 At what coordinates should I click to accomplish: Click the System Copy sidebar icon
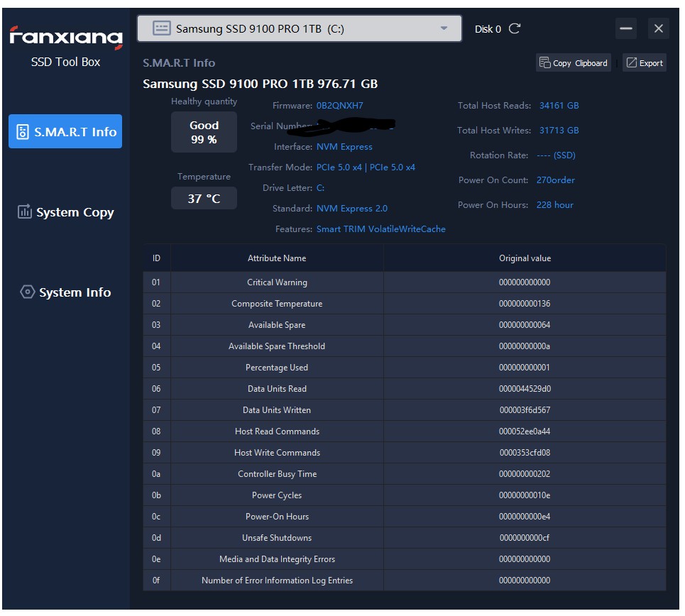click(24, 211)
